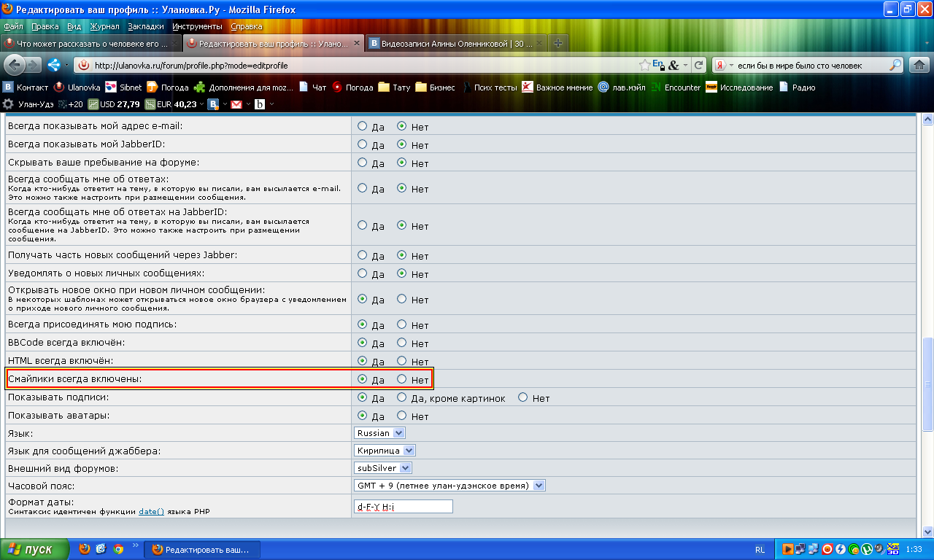Open the Дополнения для moz... bookmark
934x560 pixels.
[x=244, y=87]
